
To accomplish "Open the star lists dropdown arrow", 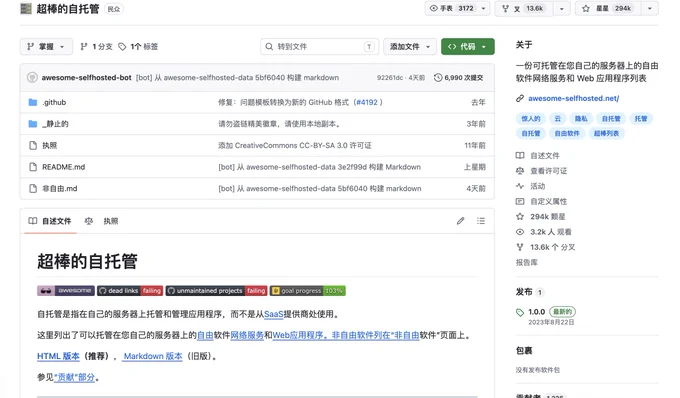I will [650, 8].
